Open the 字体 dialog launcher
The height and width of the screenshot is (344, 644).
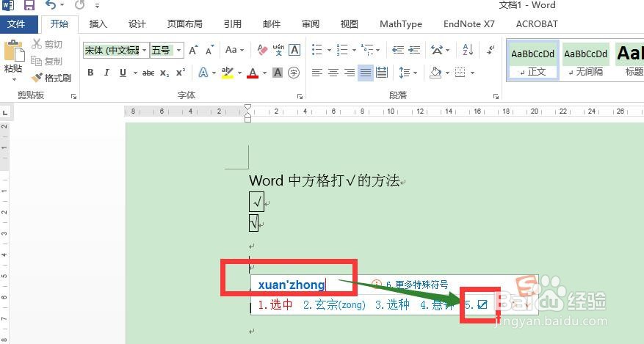[300, 96]
